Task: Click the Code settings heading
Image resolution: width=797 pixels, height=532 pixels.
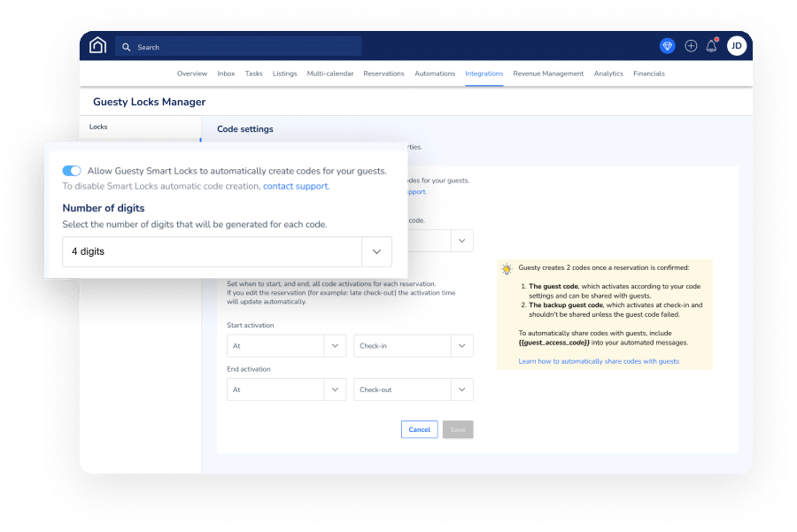Action: point(245,129)
